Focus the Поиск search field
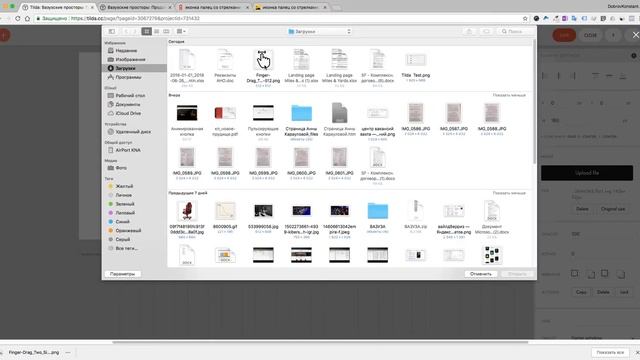This screenshot has height=360, width=640. click(515, 31)
